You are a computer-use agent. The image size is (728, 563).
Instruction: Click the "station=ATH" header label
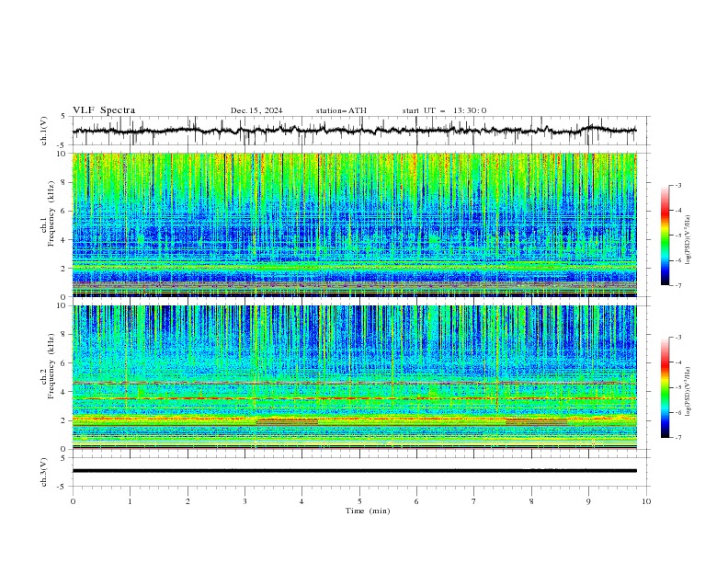341,110
